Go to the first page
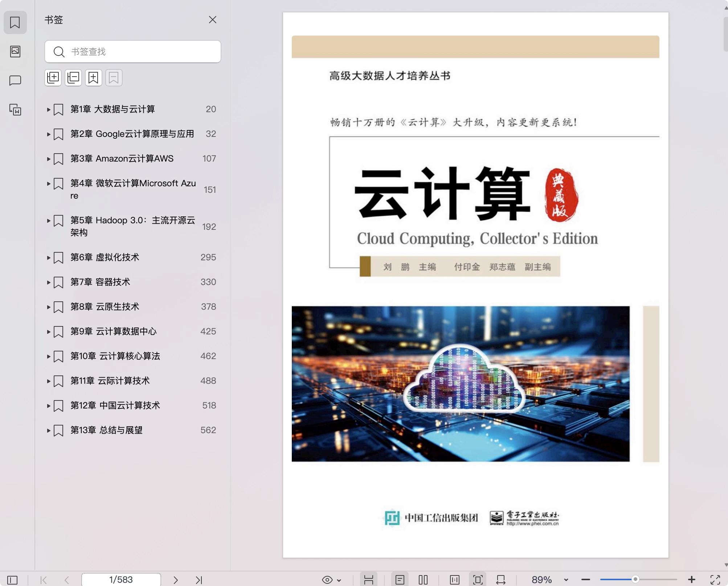 (x=44, y=580)
